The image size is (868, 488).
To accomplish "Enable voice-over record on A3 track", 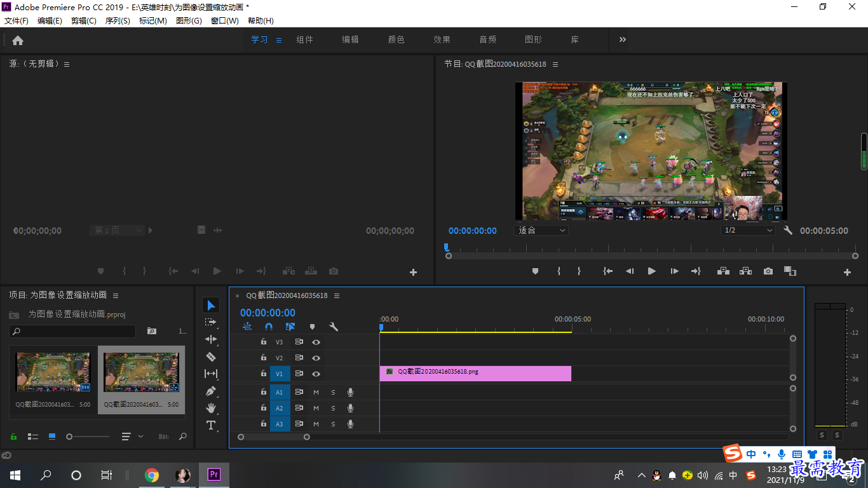I will (350, 424).
